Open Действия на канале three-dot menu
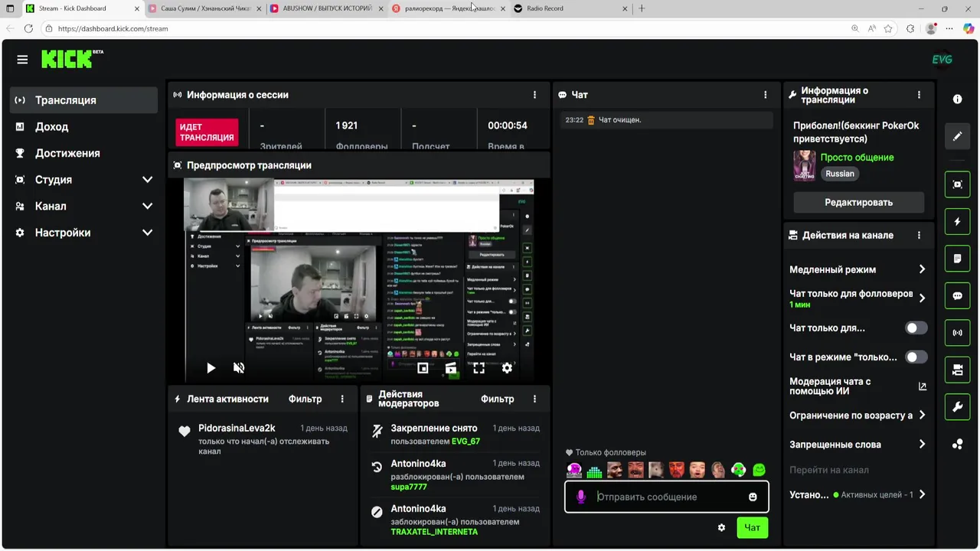The width and height of the screenshot is (980, 551). tap(919, 236)
